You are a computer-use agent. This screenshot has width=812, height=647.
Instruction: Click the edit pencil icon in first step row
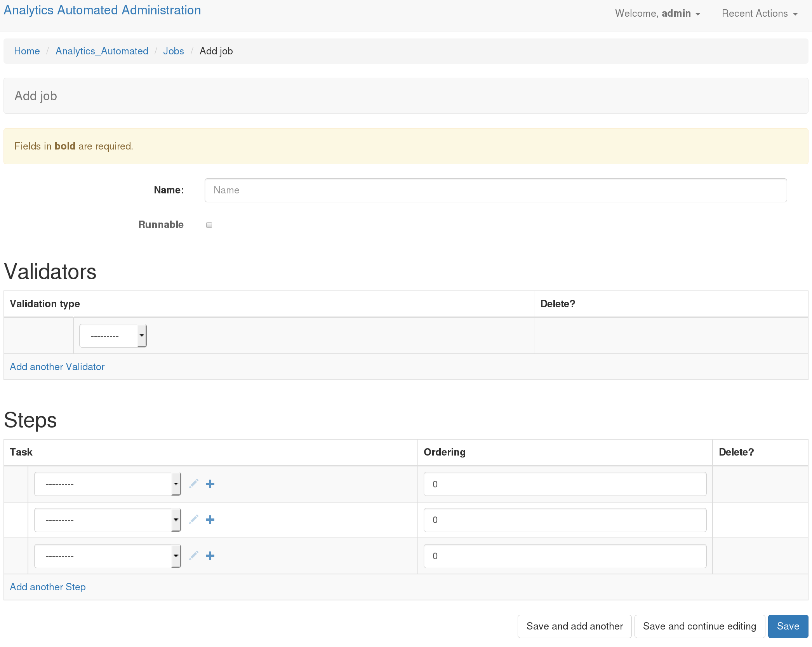coord(194,484)
